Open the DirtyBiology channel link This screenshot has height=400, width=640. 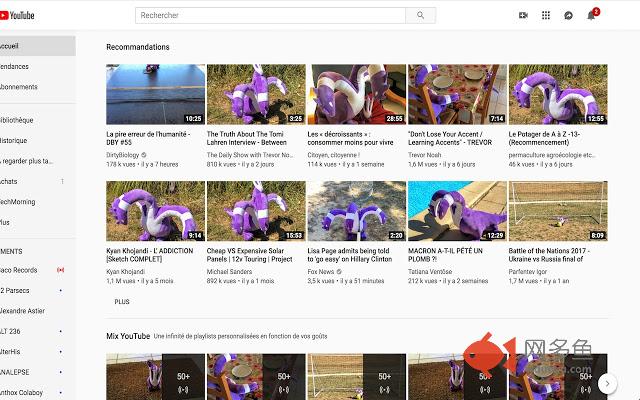click(x=123, y=155)
